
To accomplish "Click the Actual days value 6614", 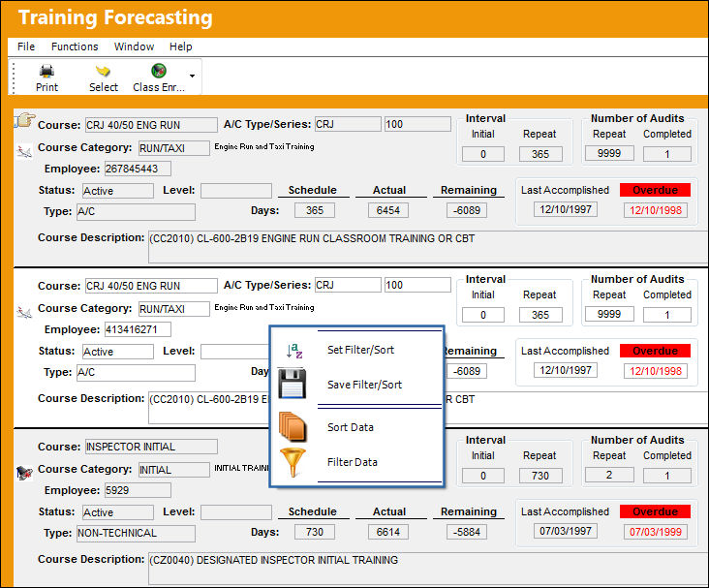I will coord(388,532).
